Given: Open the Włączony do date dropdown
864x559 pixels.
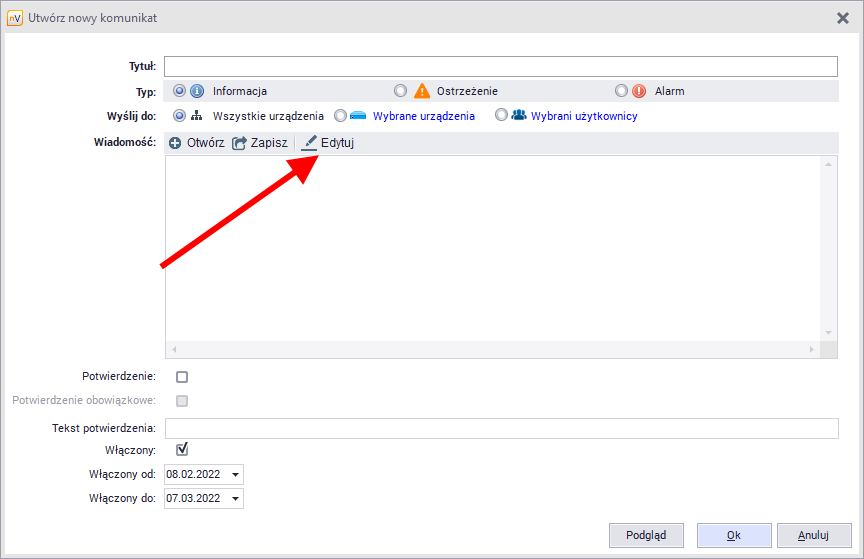Looking at the screenshot, I should point(235,498).
